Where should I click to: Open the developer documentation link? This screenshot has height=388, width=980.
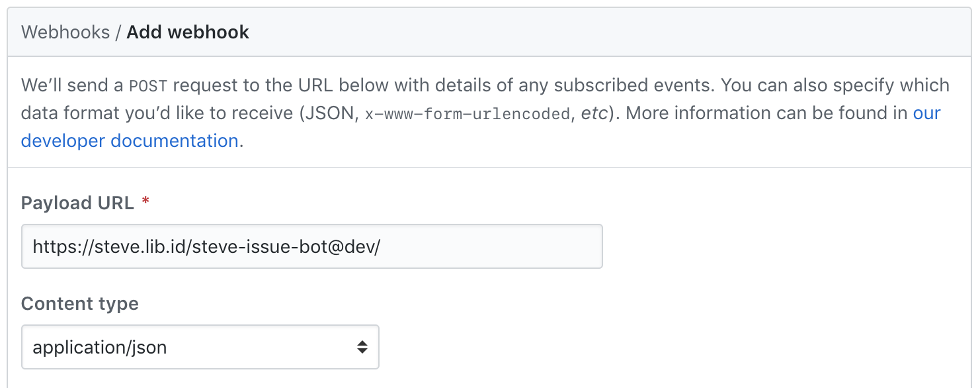point(130,141)
